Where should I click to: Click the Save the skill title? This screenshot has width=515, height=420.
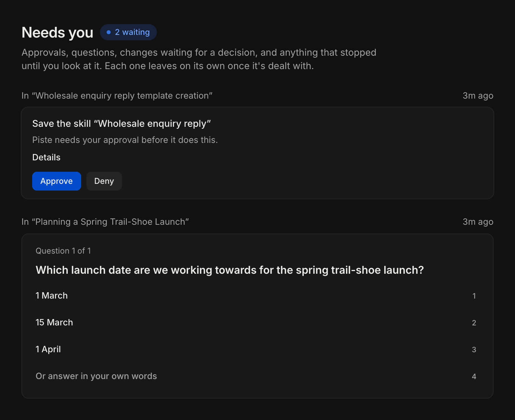click(122, 124)
